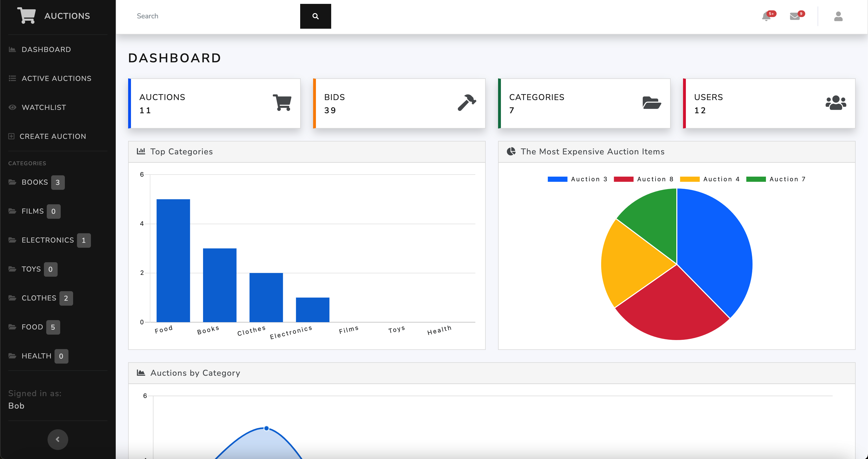This screenshot has height=459, width=868.
Task: Click the Auctions shopping cart logo
Action: pyautogui.click(x=26, y=16)
